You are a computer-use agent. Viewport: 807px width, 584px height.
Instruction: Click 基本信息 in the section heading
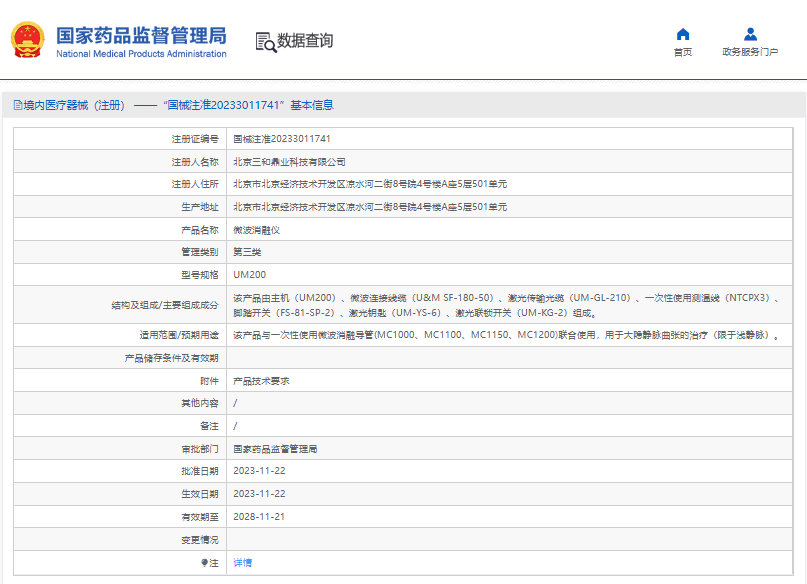click(312, 105)
